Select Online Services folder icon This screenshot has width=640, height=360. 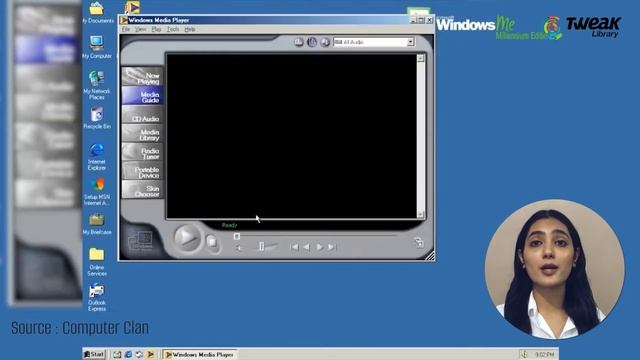click(97, 262)
